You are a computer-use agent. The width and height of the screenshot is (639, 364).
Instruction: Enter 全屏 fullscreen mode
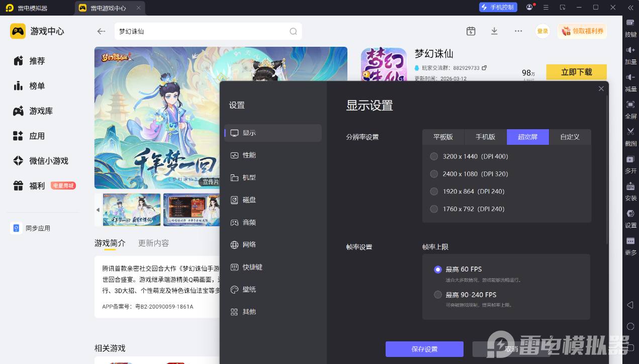(x=630, y=109)
